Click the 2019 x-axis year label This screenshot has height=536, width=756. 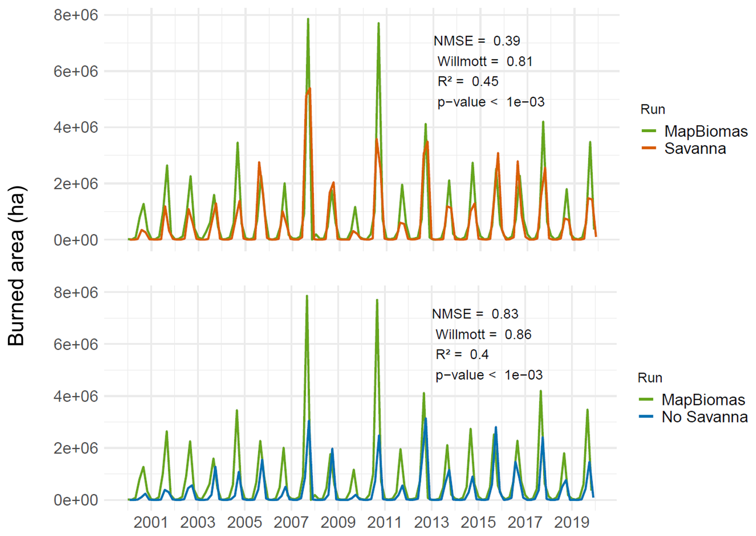tap(572, 522)
